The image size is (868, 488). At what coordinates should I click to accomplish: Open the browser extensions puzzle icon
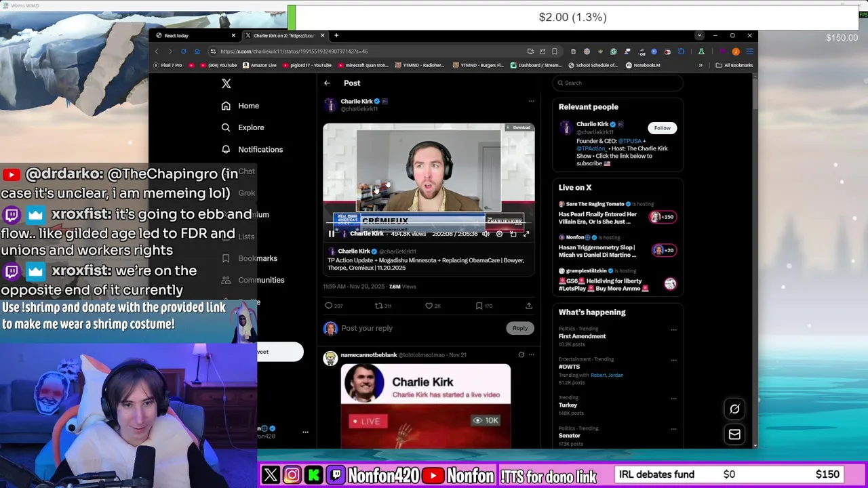[681, 52]
